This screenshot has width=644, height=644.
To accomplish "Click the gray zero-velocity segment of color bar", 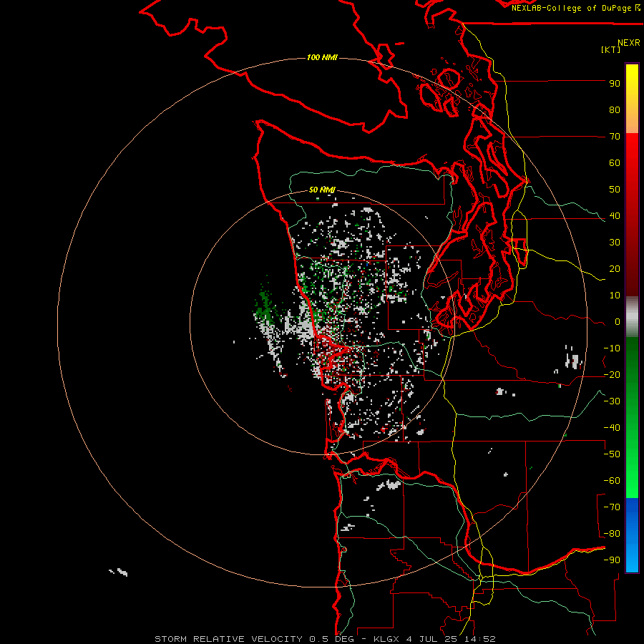I will point(632,316).
